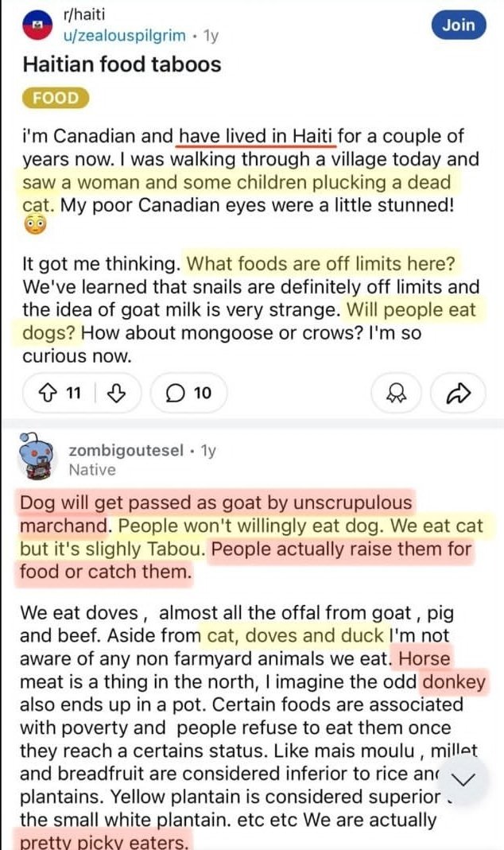Give an award to the post

click(397, 393)
